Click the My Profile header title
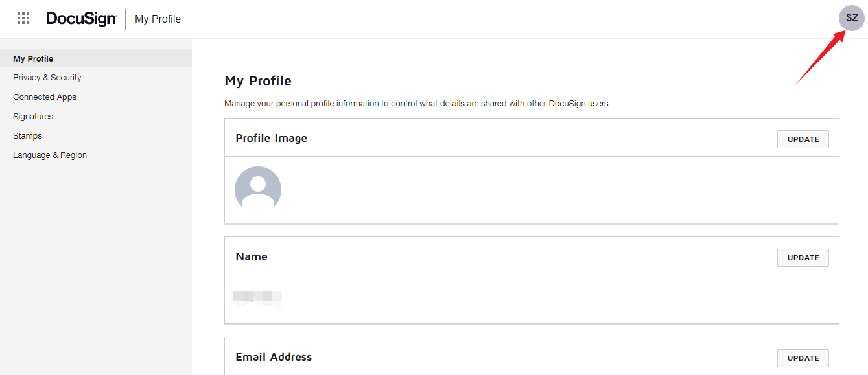The height and width of the screenshot is (375, 868). pyautogui.click(x=158, y=19)
